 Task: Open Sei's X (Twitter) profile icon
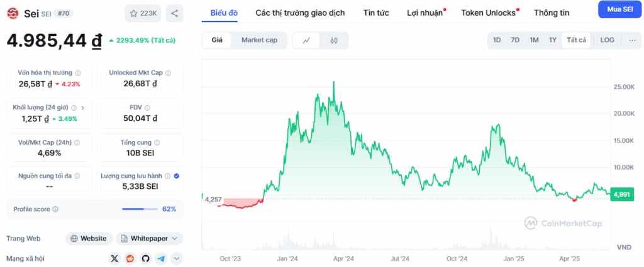(x=114, y=258)
